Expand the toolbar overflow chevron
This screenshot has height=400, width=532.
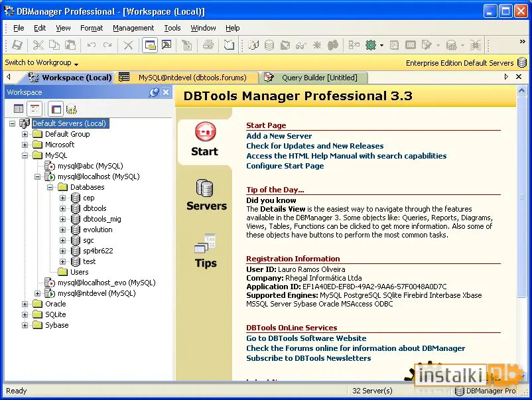pos(523,41)
